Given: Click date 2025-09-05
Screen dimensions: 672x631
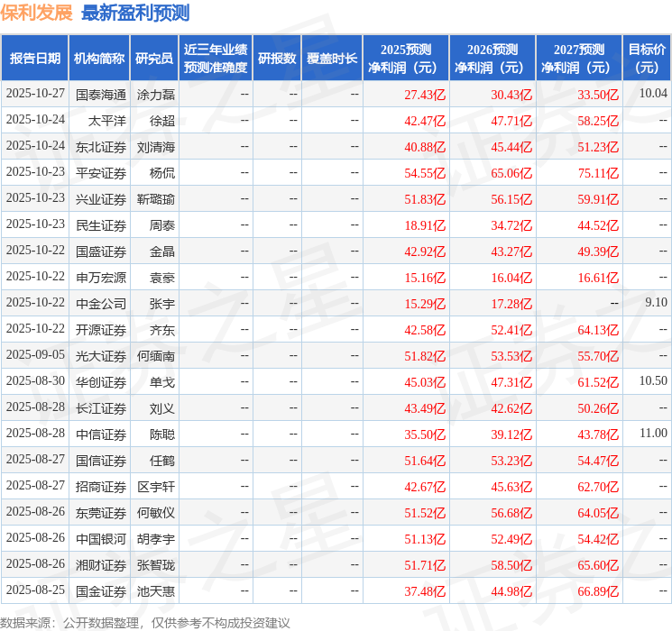Looking at the screenshot, I should point(35,354).
